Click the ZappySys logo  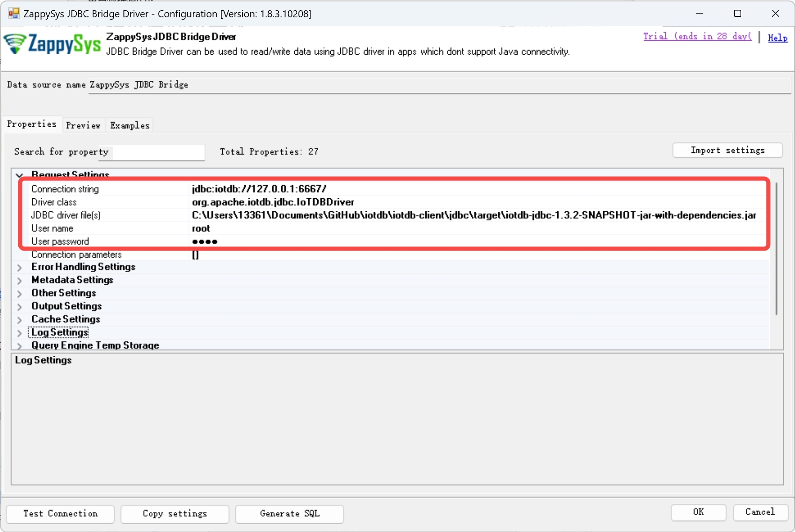point(52,44)
